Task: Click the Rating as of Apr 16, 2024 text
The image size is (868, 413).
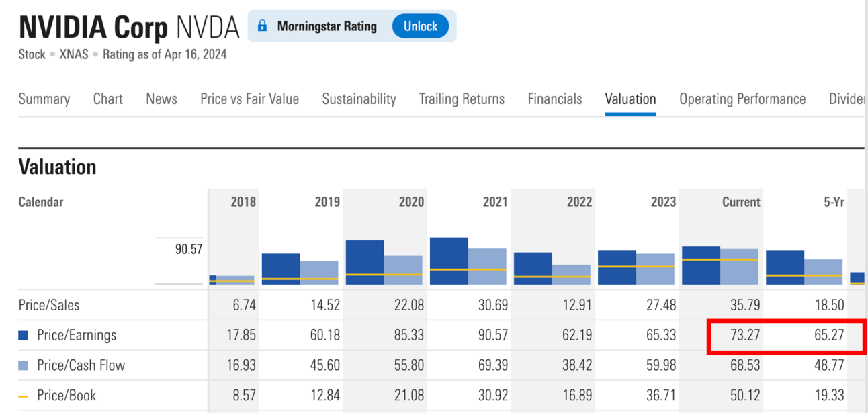Action: pyautogui.click(x=165, y=55)
